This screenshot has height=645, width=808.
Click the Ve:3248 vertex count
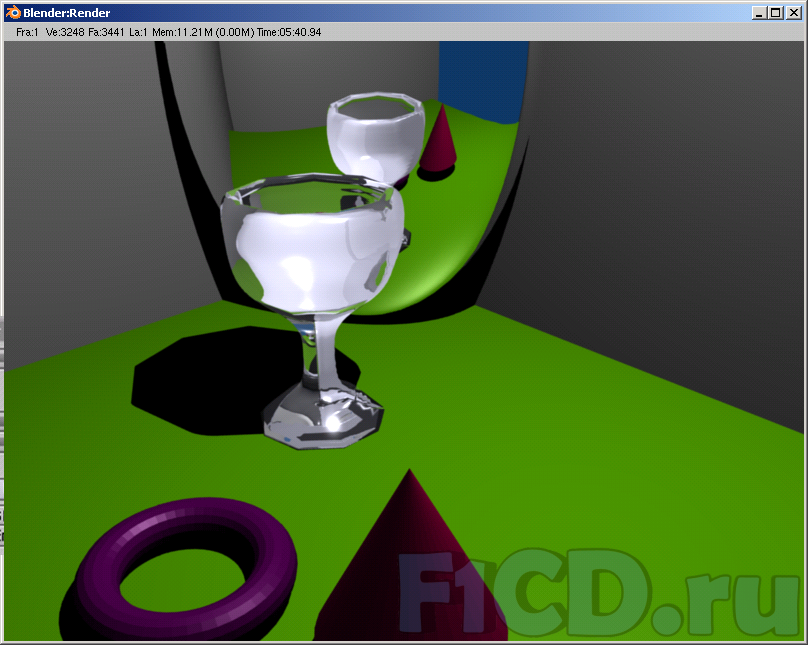(65, 32)
